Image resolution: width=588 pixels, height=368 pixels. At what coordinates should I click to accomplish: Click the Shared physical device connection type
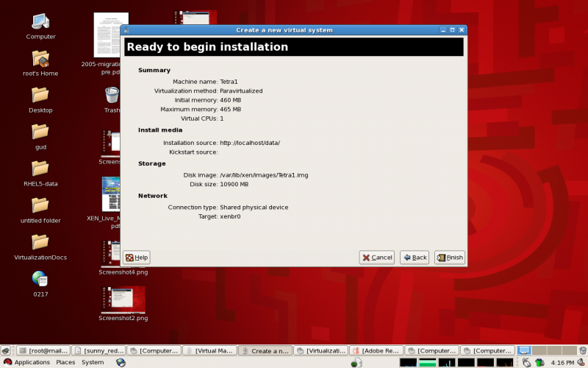tap(254, 208)
